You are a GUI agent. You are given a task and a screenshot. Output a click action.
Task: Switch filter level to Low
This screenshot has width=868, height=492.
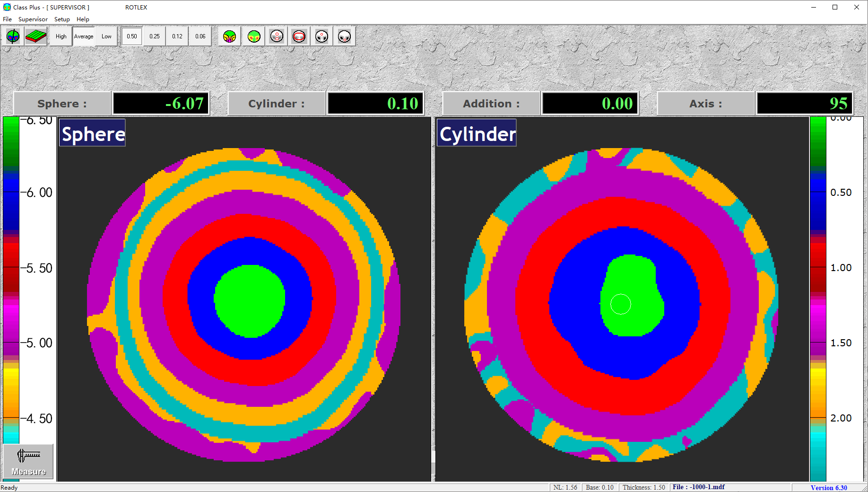tap(106, 36)
